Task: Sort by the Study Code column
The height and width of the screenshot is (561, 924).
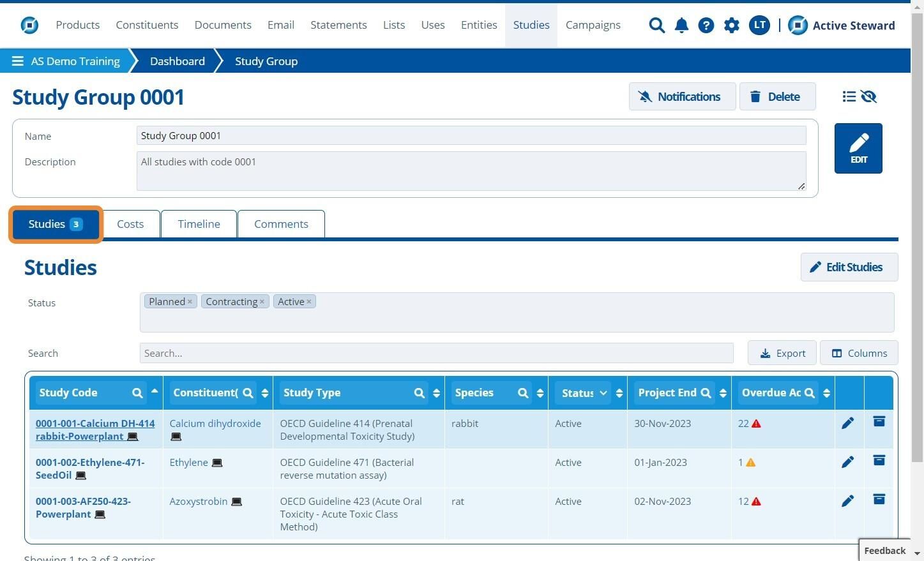Action: click(155, 391)
